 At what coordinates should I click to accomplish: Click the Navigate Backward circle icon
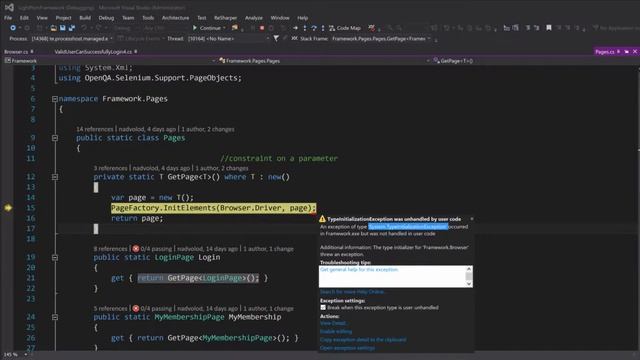coord(13,28)
